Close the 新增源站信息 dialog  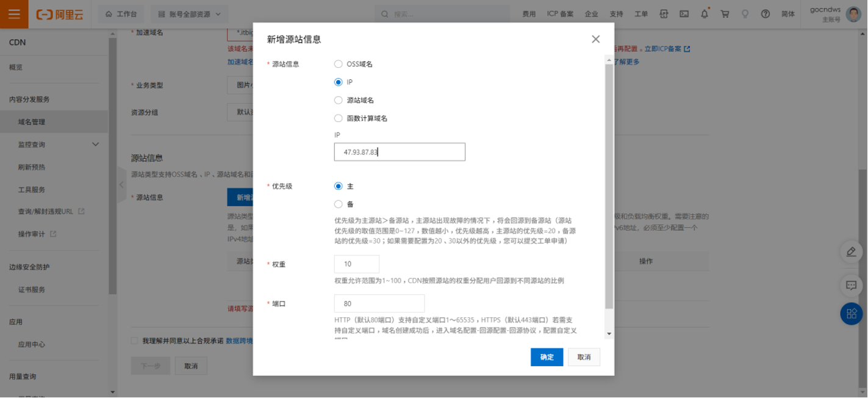pos(596,39)
